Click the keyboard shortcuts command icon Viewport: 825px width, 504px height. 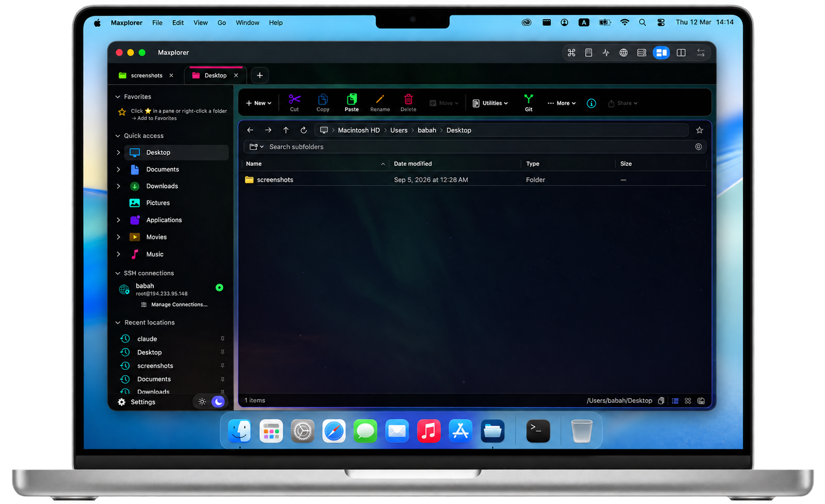point(571,52)
